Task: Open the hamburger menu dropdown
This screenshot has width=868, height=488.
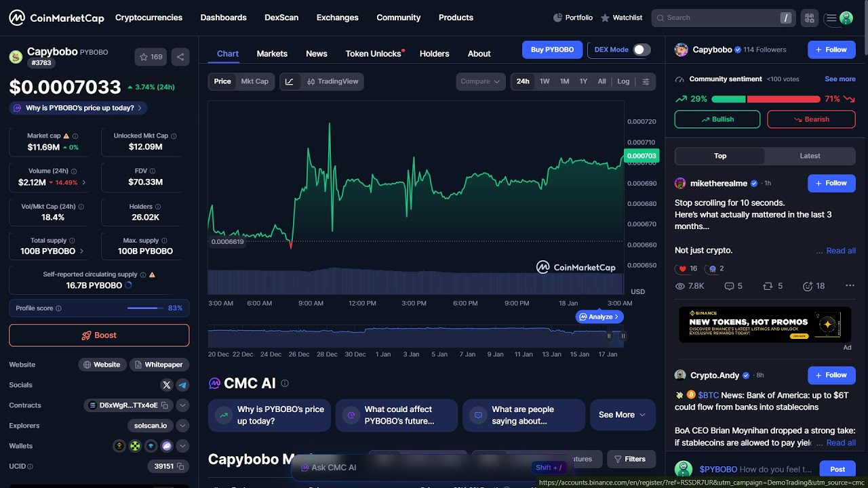Action: point(831,18)
